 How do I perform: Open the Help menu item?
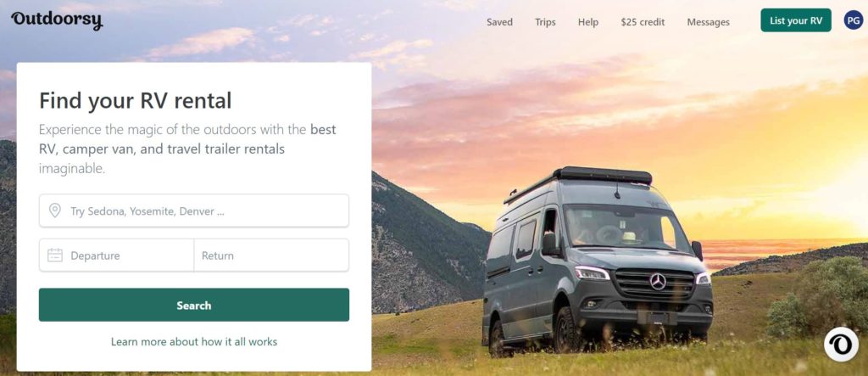pos(588,22)
